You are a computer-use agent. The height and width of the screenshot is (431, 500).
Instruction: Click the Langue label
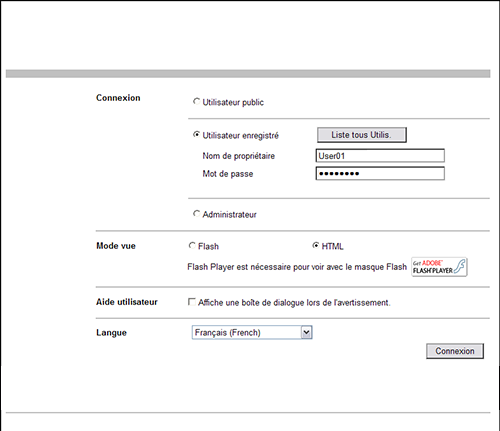click(111, 333)
